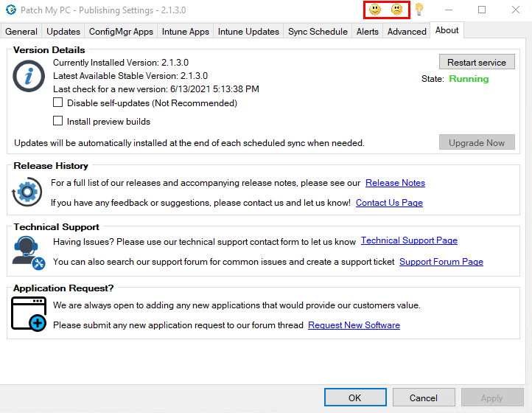This screenshot has width=532, height=413.
Task: Click the sad face feedback icon
Action: 396,10
